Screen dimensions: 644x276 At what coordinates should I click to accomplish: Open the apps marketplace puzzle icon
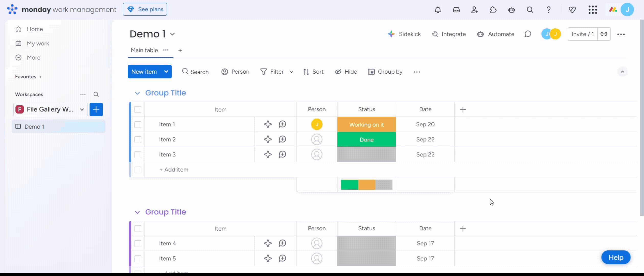coord(493,10)
